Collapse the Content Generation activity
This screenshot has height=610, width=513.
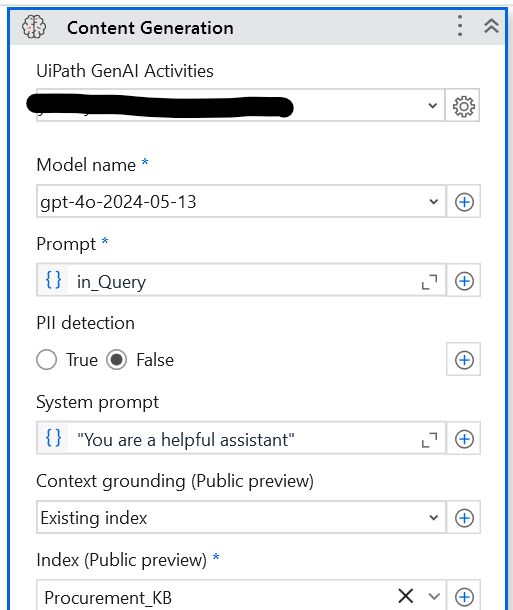click(x=491, y=26)
